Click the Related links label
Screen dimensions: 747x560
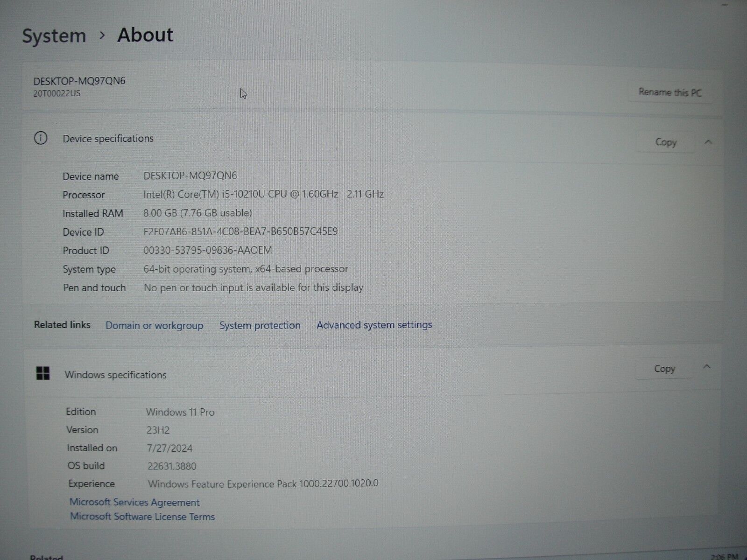point(62,325)
